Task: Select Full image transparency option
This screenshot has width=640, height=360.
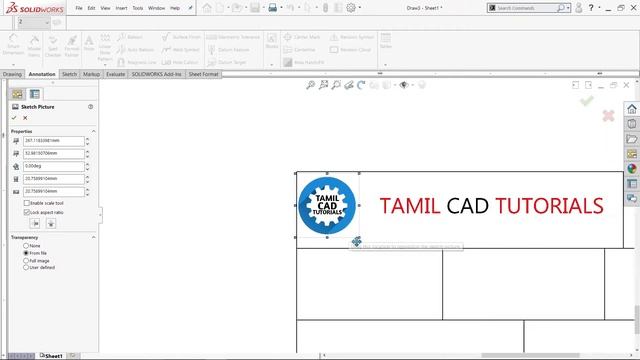Action: pyautogui.click(x=26, y=260)
